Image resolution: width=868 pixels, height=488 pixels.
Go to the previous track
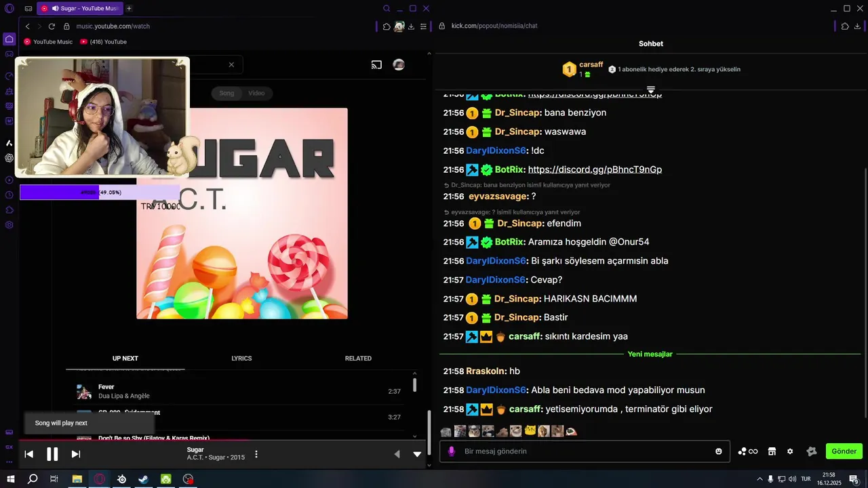[x=29, y=454]
